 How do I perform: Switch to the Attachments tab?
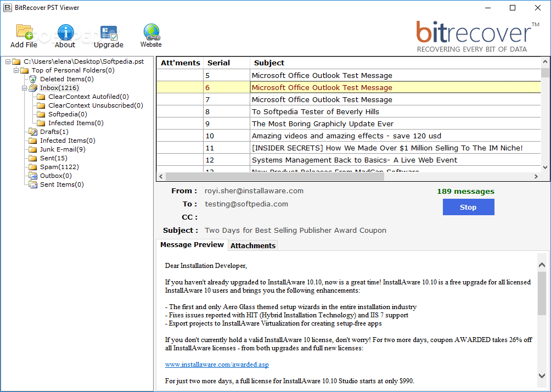click(253, 246)
